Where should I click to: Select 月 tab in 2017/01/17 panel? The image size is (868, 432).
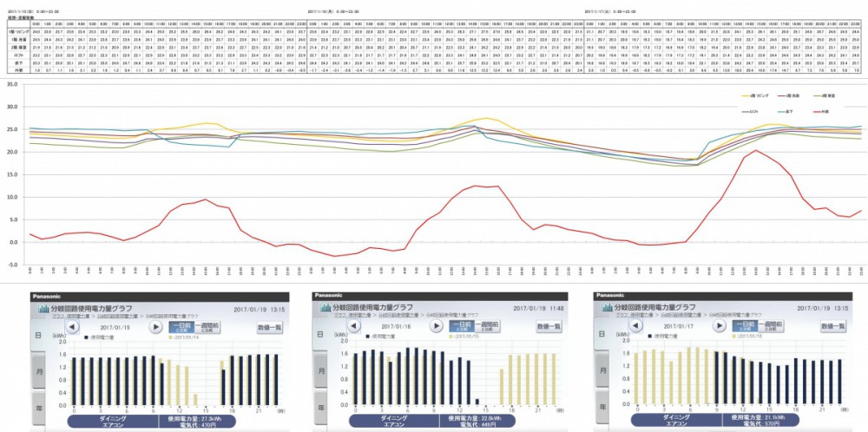tap(602, 370)
